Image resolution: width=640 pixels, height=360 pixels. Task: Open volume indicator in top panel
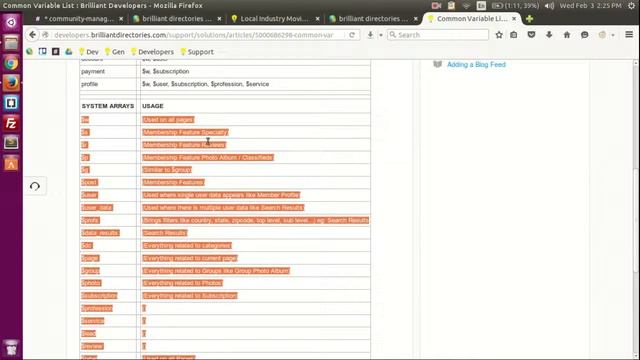coord(549,6)
